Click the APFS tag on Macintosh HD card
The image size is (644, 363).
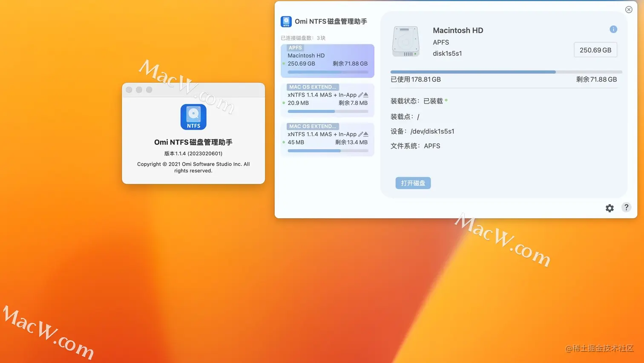coord(295,48)
